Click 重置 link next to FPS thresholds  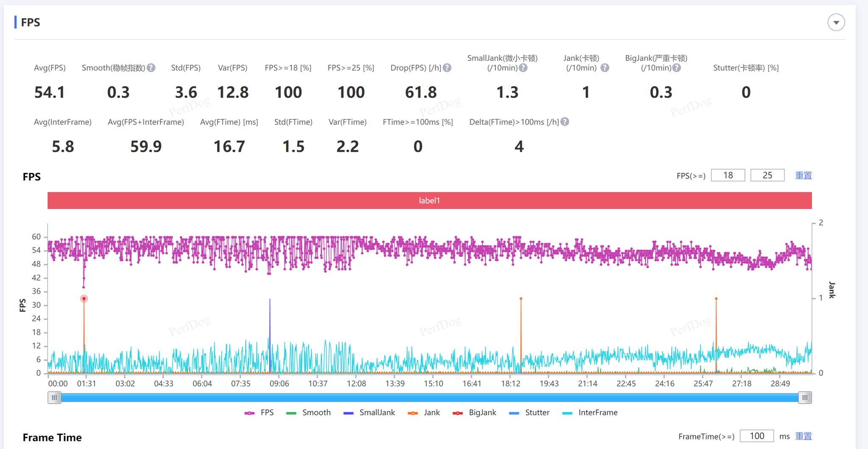[803, 176]
